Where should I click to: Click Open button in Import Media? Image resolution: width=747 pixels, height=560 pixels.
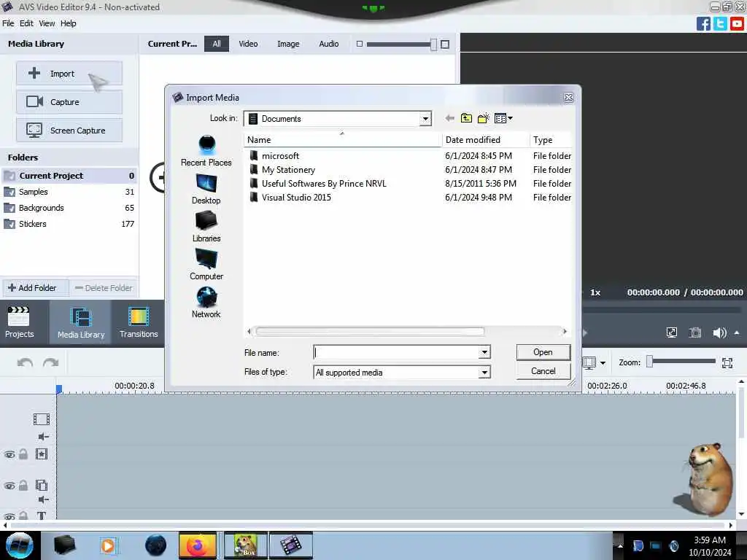point(543,352)
